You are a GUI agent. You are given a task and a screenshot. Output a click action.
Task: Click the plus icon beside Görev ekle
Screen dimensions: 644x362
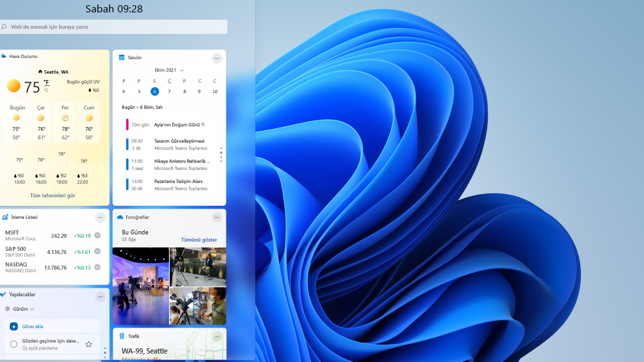[x=14, y=326]
